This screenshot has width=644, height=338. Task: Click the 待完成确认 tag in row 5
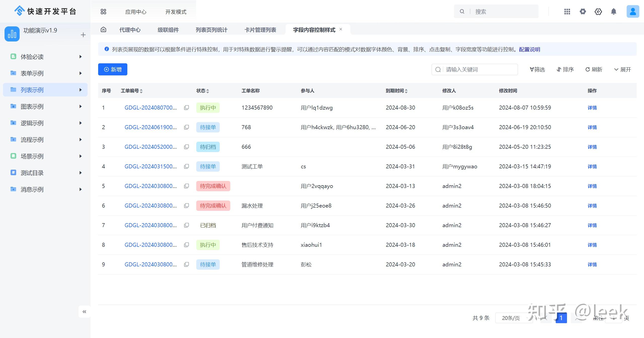213,186
